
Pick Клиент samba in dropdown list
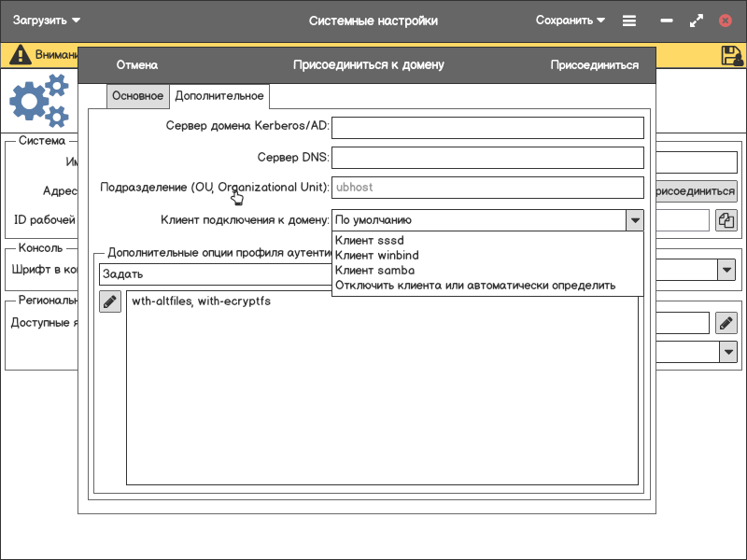pos(374,271)
